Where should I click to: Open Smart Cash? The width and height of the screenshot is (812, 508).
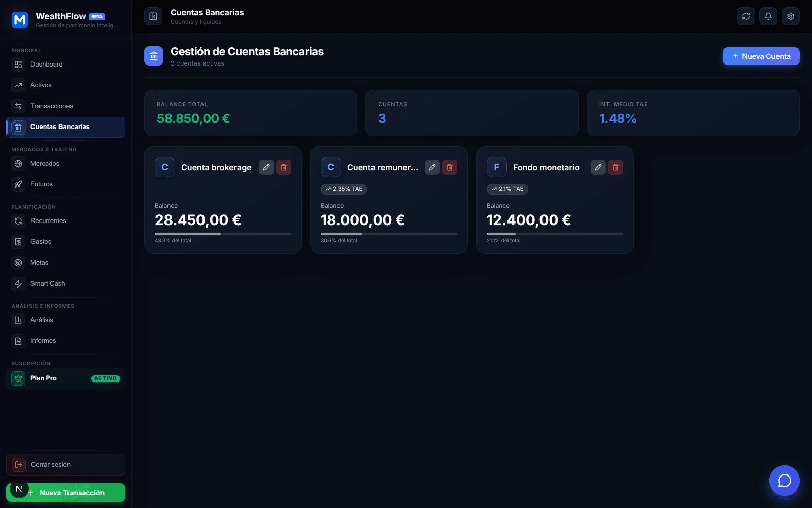65,284
